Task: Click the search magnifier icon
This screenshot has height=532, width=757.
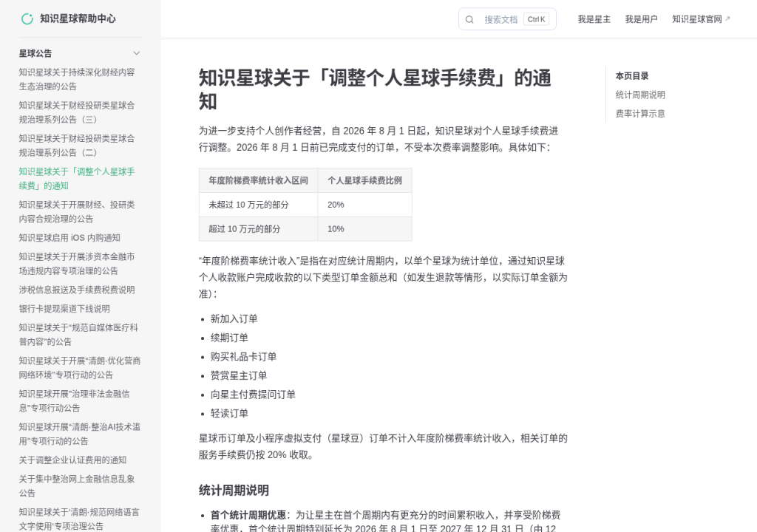Action: click(x=469, y=19)
